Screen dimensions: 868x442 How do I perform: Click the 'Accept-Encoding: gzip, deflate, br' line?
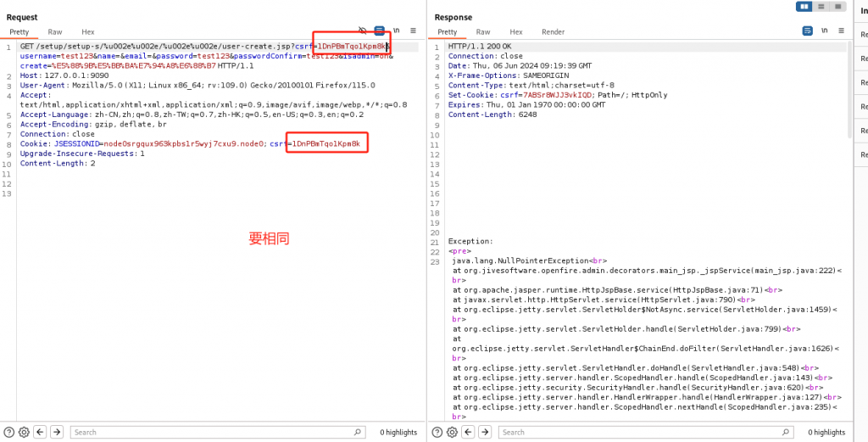coord(93,124)
